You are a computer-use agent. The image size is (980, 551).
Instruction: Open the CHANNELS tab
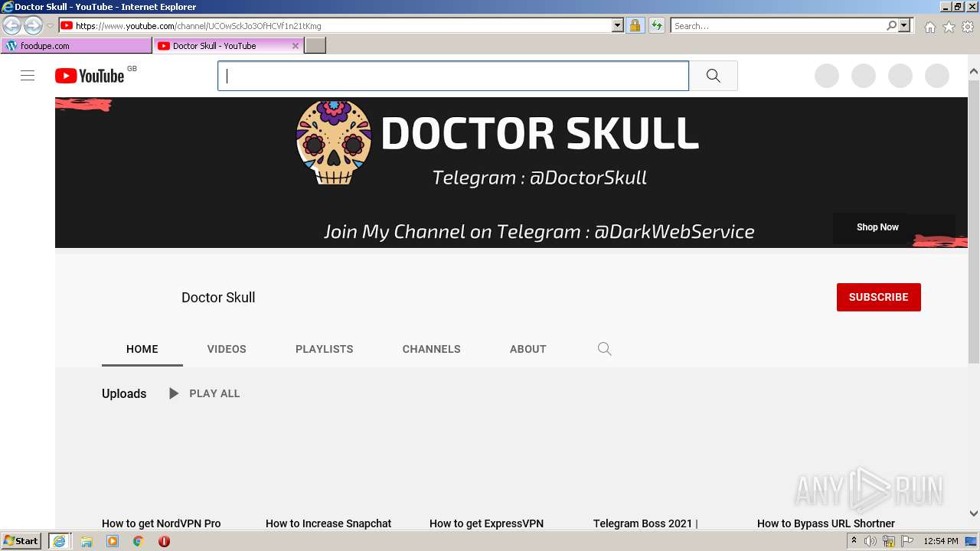(x=432, y=349)
